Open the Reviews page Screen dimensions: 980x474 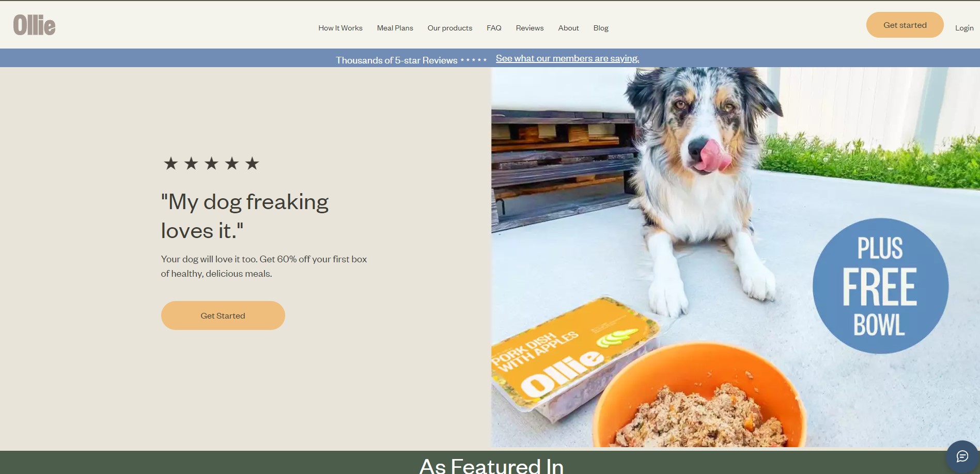point(530,28)
